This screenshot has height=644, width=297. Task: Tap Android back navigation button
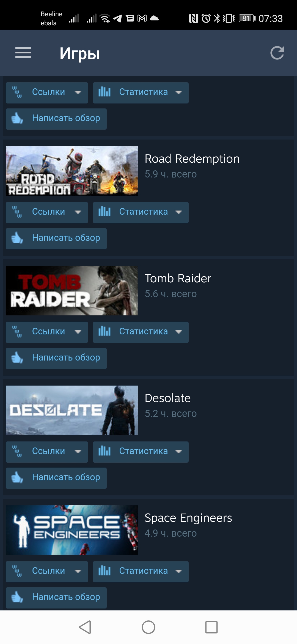pyautogui.click(x=85, y=627)
